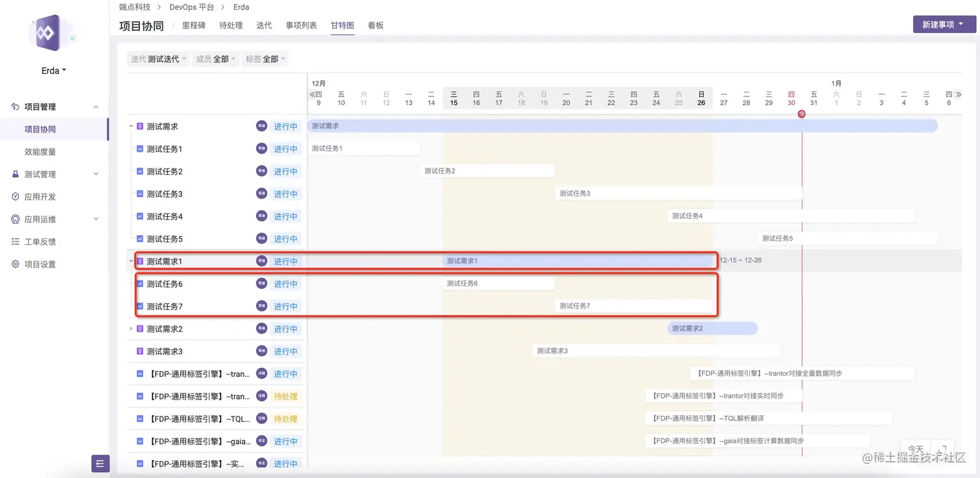Open 应用开发 from the sidebar
Image resolution: width=980 pixels, height=478 pixels.
click(x=39, y=196)
